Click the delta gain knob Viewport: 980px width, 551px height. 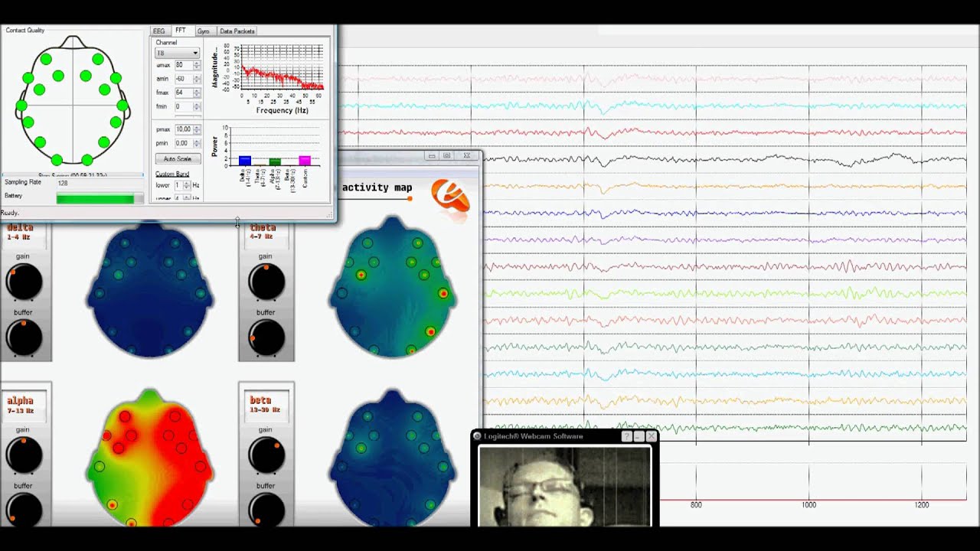[x=24, y=282]
